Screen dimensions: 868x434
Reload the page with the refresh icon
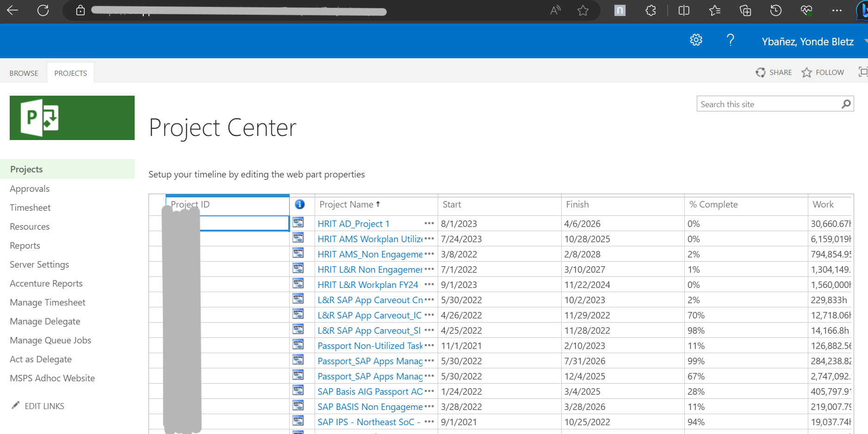pos(43,10)
